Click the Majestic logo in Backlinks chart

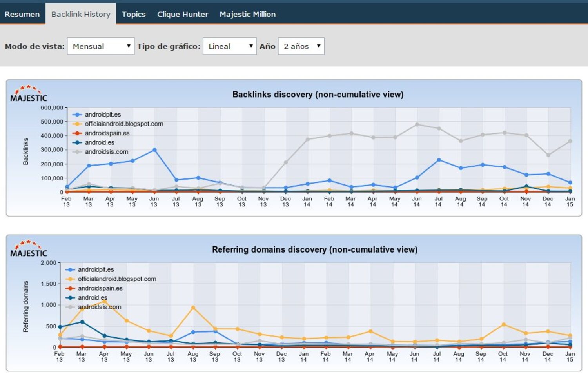pyautogui.click(x=29, y=94)
